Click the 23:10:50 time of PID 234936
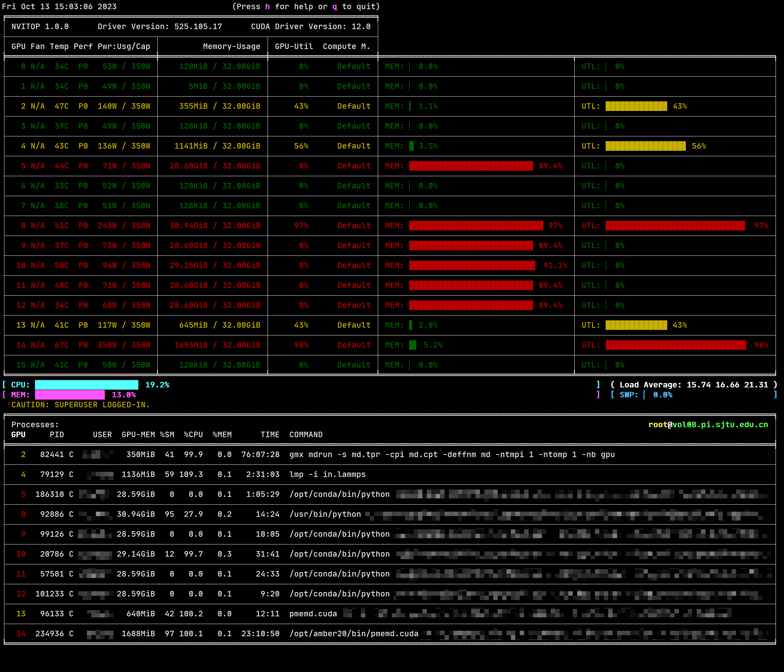The image size is (784, 672). point(260,634)
